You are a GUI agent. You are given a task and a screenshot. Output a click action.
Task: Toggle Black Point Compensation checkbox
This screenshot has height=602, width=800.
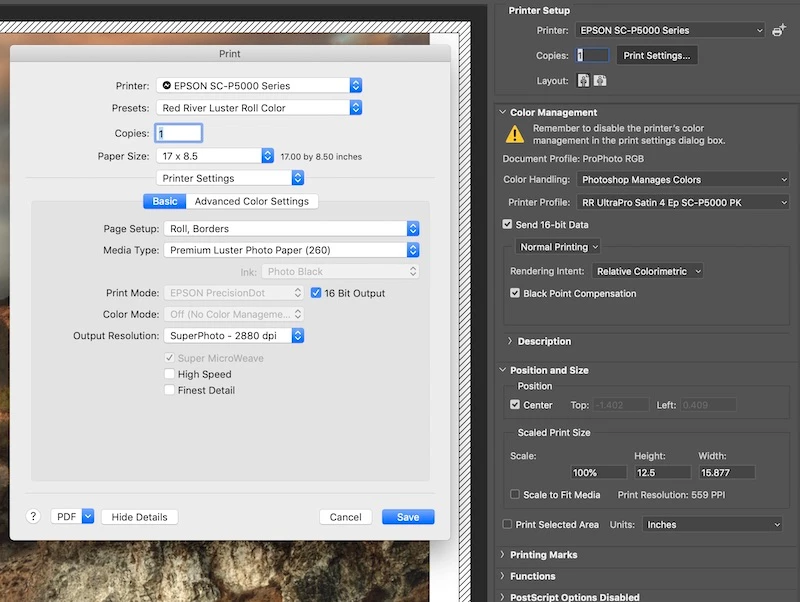click(x=515, y=293)
